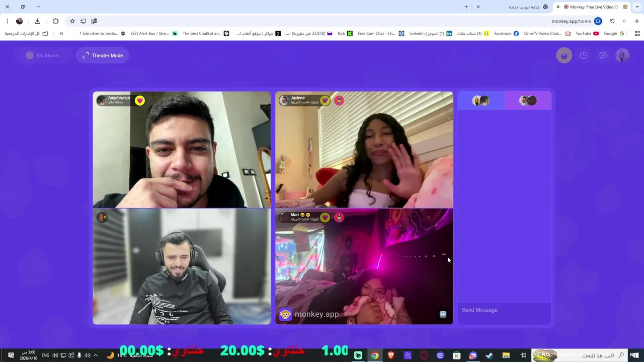Click the heart icon on Amjehiwnsb's video
The width and height of the screenshot is (644, 362).
pyautogui.click(x=140, y=101)
